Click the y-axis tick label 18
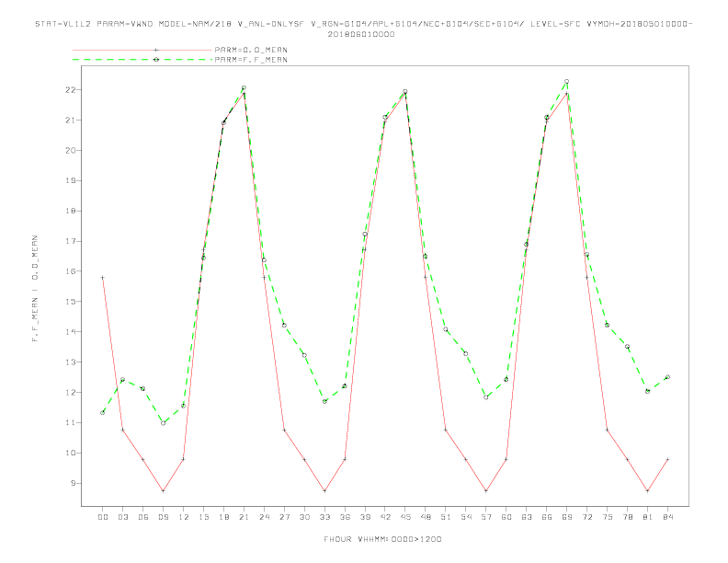Screen dimensions: 728x563 click(71, 211)
